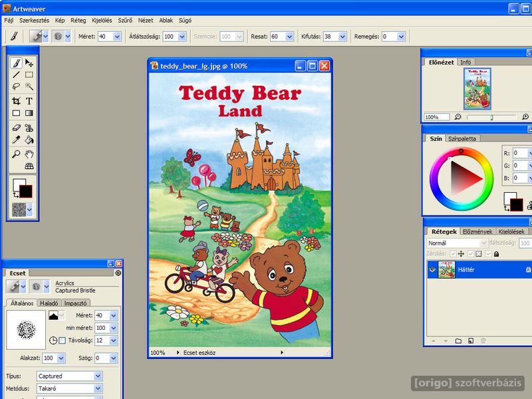Switch to the Színpaletta tab
The width and height of the screenshot is (532, 399).
point(462,139)
